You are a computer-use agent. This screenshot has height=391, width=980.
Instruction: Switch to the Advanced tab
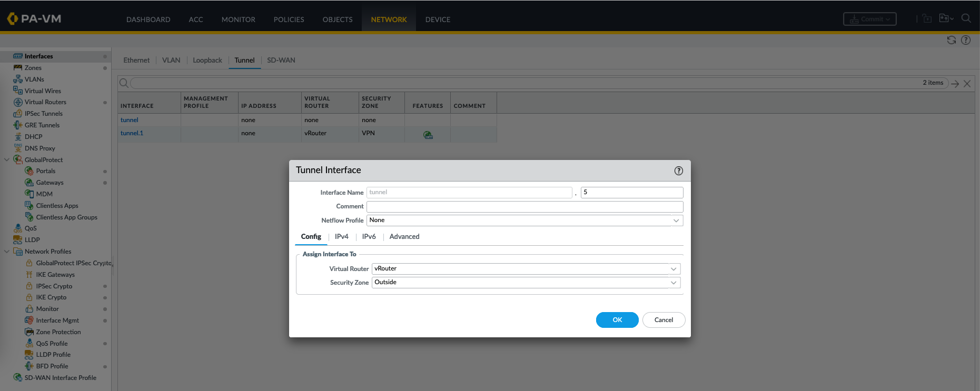(x=404, y=237)
